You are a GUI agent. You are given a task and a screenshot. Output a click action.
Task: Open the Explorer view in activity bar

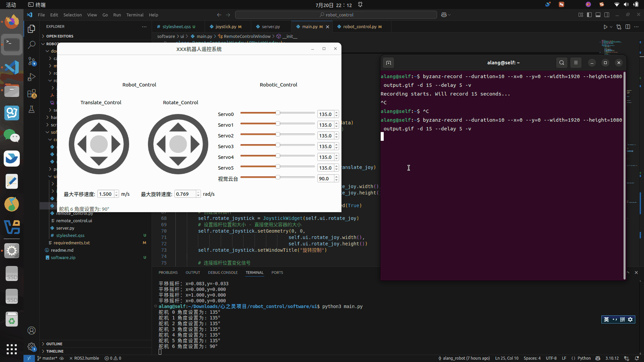tap(32, 29)
